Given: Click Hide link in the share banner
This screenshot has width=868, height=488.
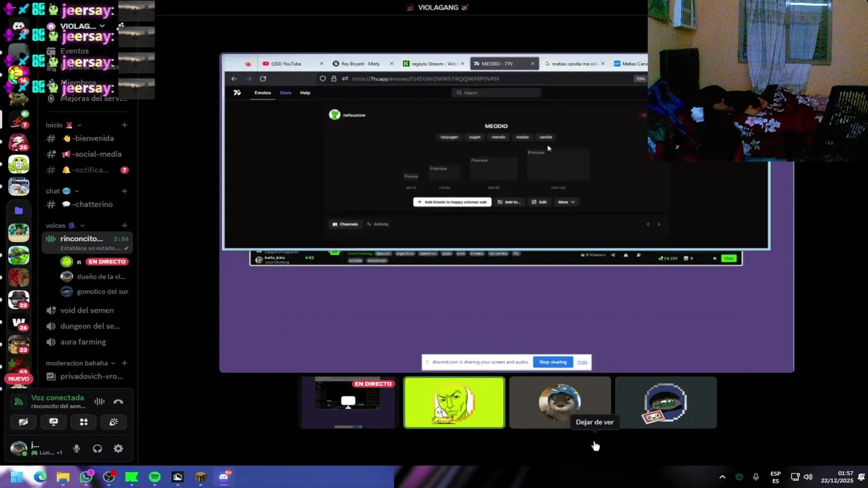Looking at the screenshot, I should 582,362.
